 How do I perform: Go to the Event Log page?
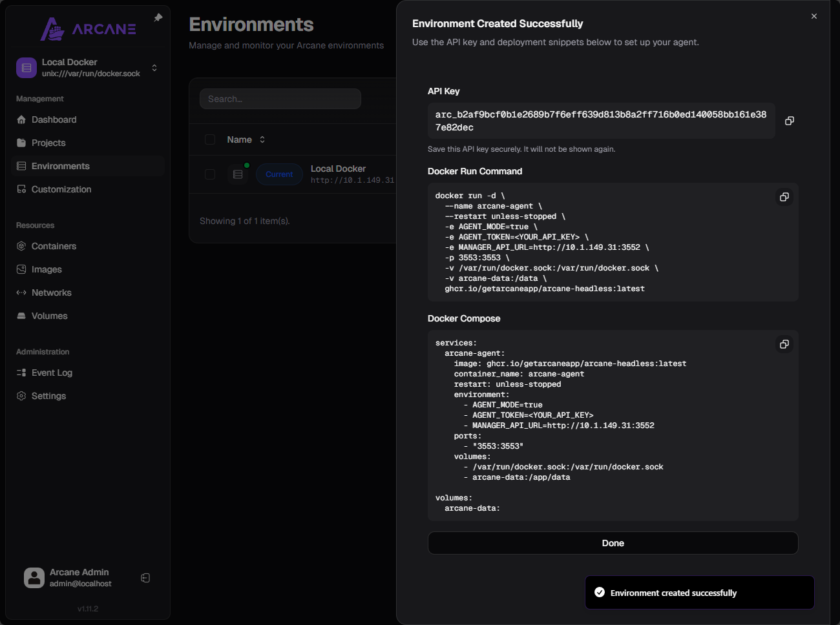click(52, 373)
